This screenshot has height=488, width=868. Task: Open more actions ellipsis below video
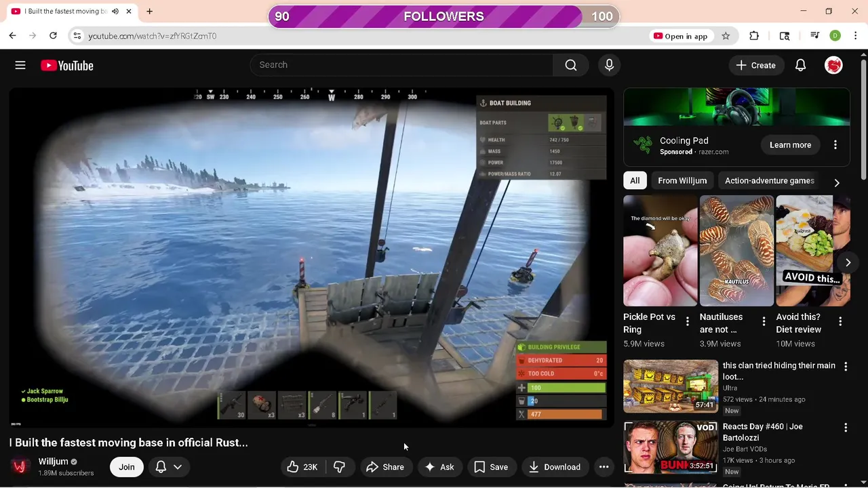tap(604, 467)
